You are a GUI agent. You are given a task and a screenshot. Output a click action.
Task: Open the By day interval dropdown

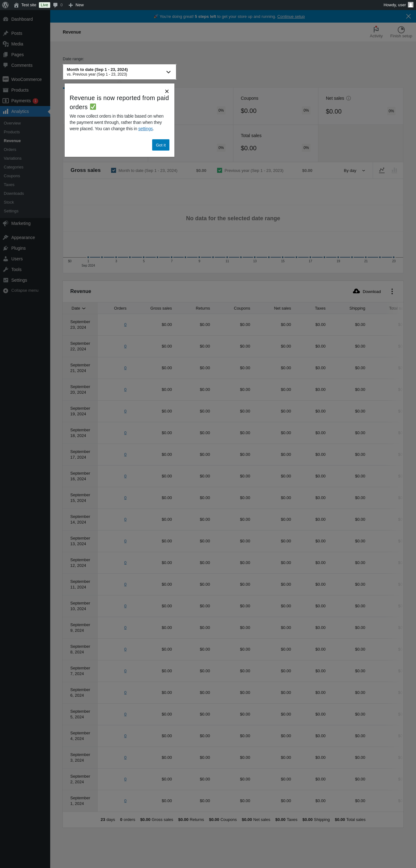tap(354, 171)
